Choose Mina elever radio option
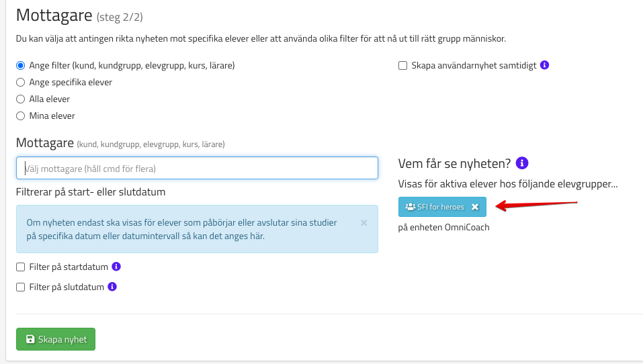 pos(20,116)
